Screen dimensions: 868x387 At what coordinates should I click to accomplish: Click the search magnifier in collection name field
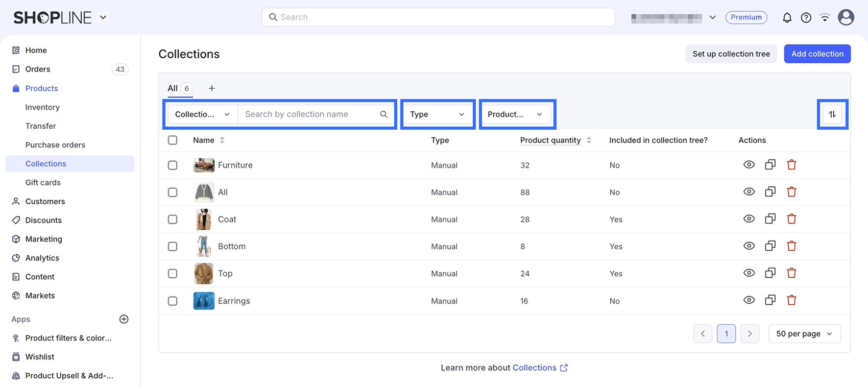(384, 114)
